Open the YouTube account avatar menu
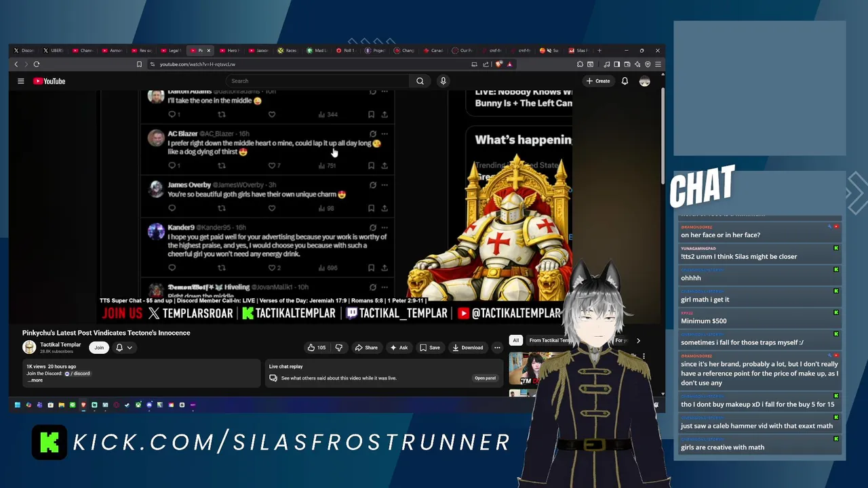The image size is (868, 488). tap(644, 81)
